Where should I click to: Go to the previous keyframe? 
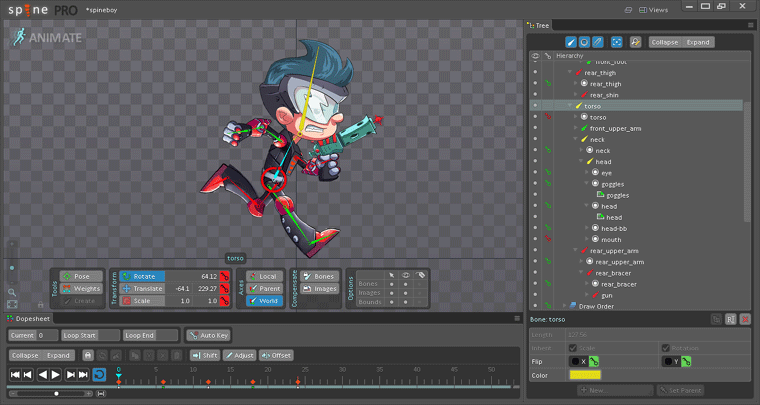coord(28,374)
